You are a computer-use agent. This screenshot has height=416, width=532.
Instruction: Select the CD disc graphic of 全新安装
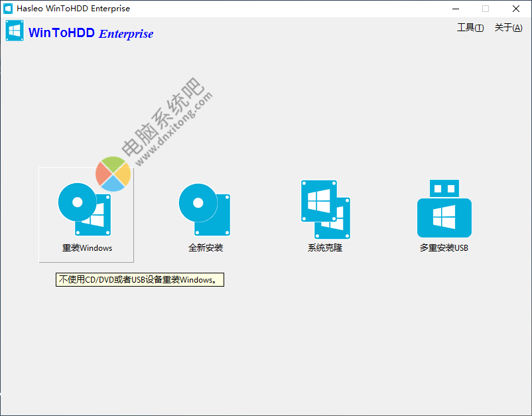pyautogui.click(x=197, y=204)
